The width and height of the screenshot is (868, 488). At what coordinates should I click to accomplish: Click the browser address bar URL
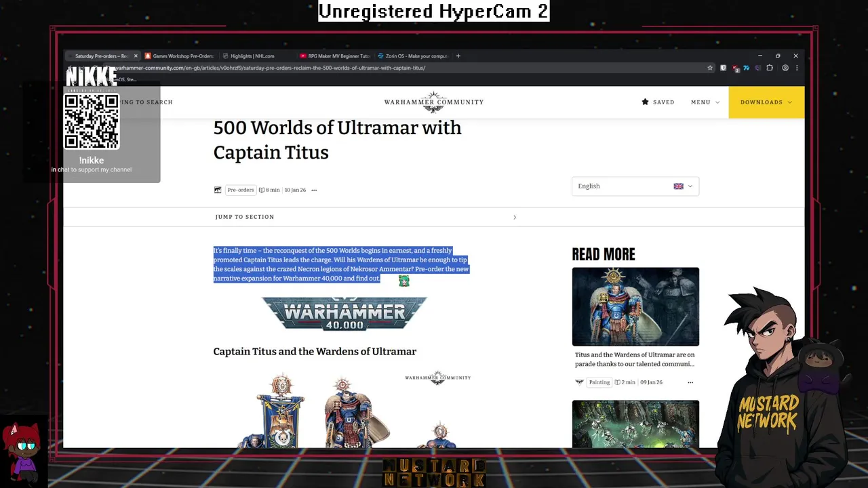[270, 68]
